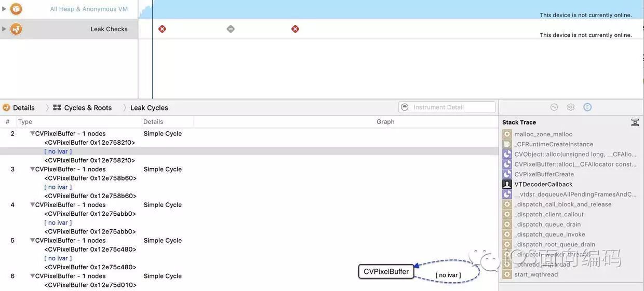Expand the Leak Checks track
644x291 pixels.
[x=4, y=29]
